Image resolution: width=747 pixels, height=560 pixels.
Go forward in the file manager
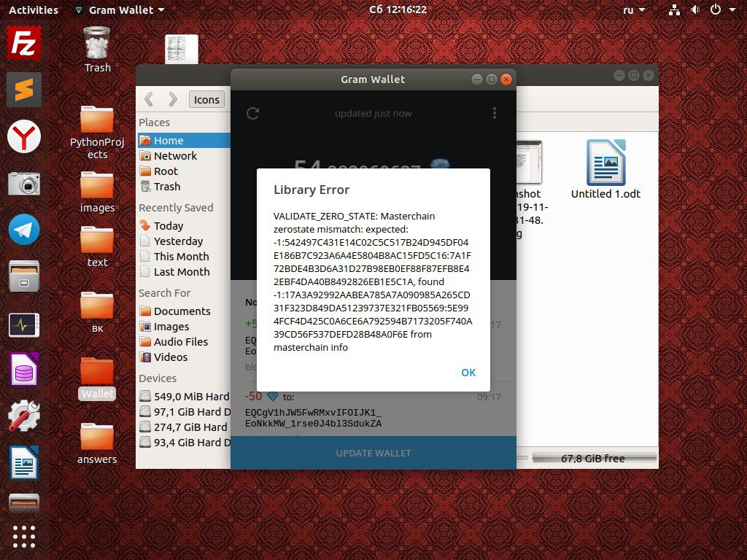click(172, 99)
